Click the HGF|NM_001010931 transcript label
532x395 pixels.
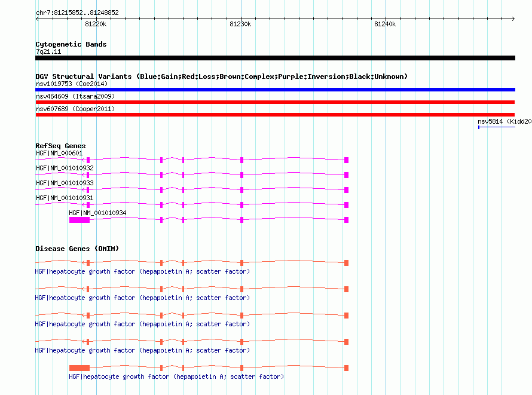point(65,198)
